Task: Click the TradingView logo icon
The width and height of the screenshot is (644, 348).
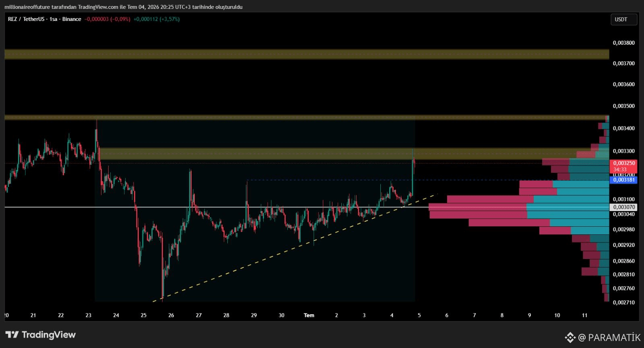Action: tap(12, 335)
